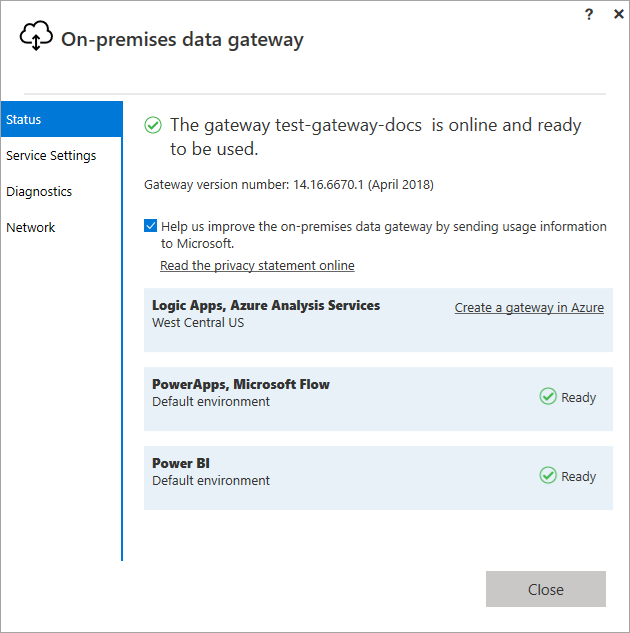
Task: Close the gateway window with the X icon
Action: (618, 14)
